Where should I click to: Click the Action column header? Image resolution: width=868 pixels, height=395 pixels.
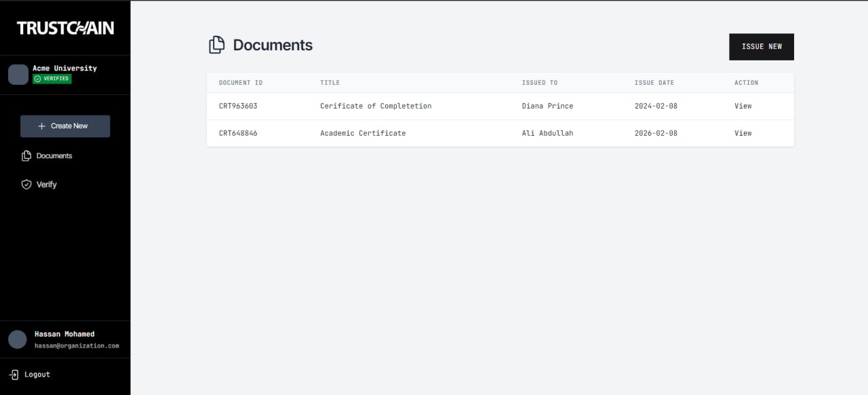[x=747, y=83]
